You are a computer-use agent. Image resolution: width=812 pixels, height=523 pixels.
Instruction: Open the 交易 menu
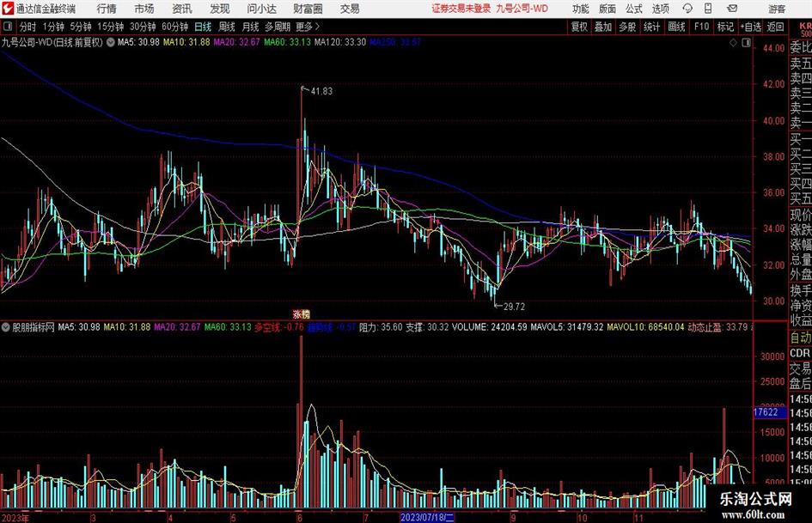tap(350, 9)
